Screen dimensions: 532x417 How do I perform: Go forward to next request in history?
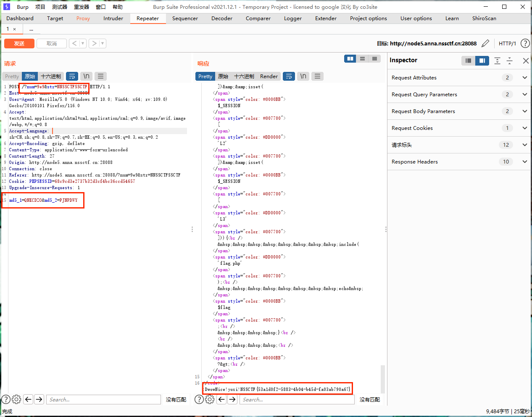coord(94,43)
